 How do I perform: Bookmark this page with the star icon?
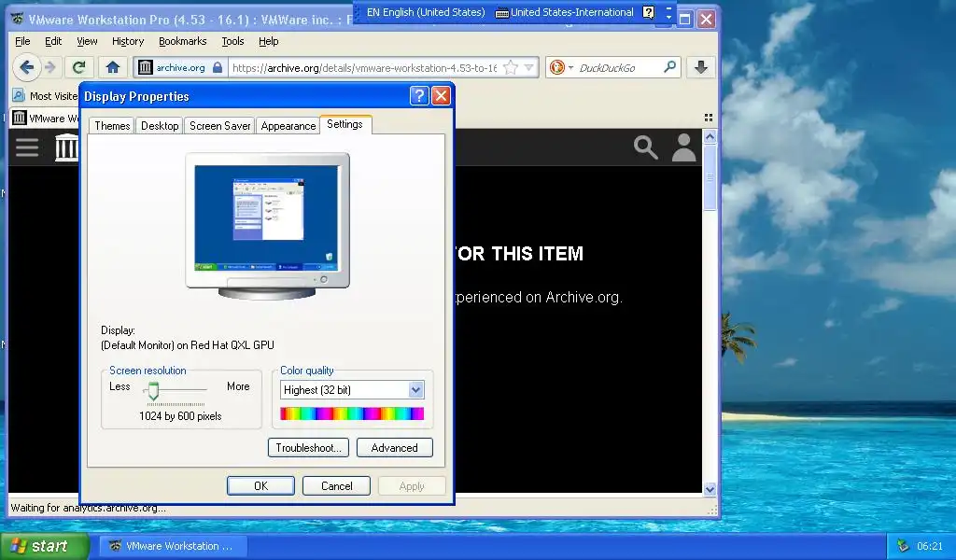click(511, 67)
